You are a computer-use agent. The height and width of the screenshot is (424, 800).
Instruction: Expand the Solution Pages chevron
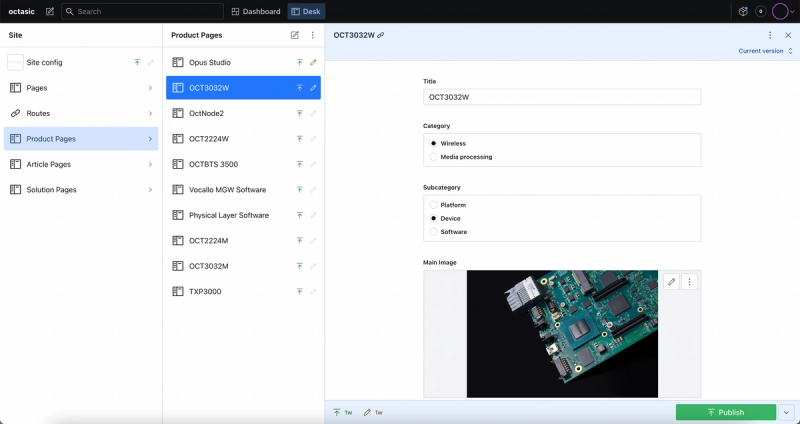pyautogui.click(x=150, y=190)
